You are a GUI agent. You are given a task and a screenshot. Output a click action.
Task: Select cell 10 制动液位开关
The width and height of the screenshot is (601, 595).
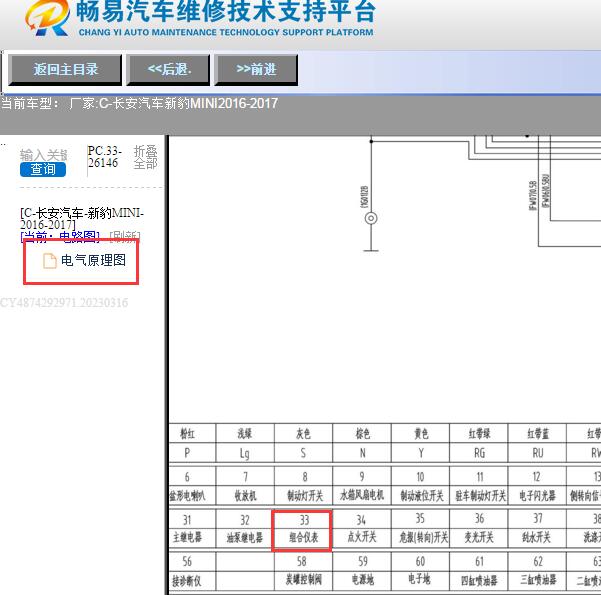click(420, 486)
